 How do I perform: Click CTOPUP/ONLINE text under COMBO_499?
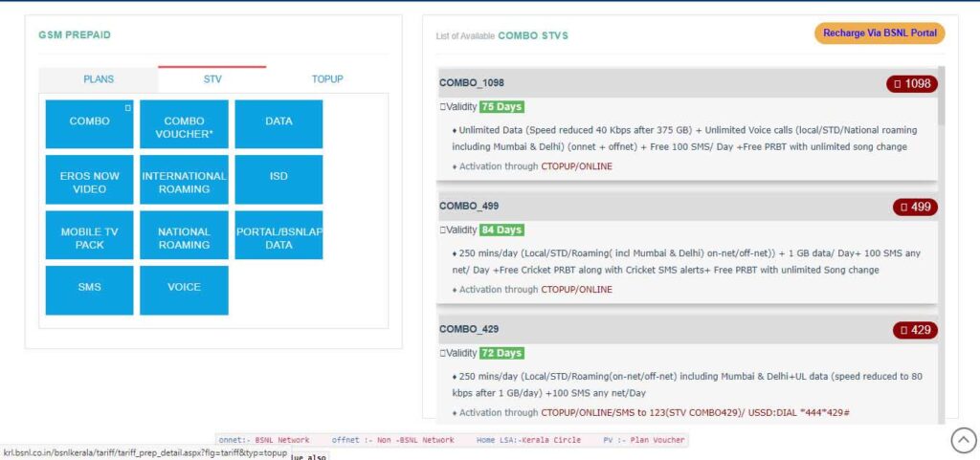(x=576, y=290)
